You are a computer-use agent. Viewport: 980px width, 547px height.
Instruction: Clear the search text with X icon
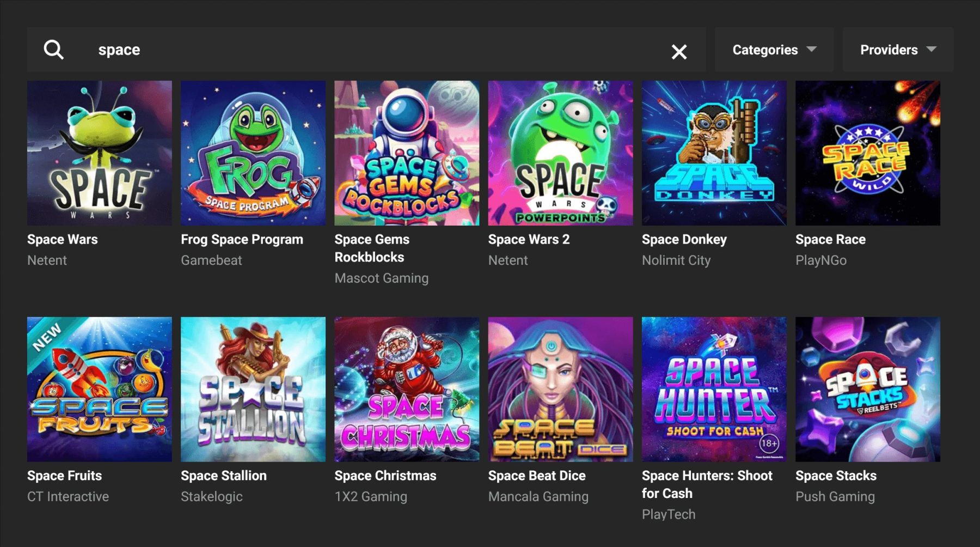pyautogui.click(x=679, y=52)
